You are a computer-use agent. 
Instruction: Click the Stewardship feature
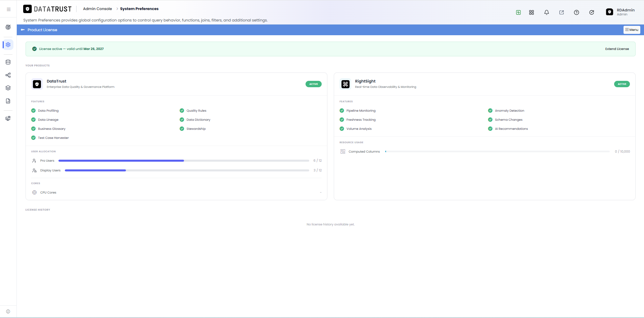click(x=196, y=129)
